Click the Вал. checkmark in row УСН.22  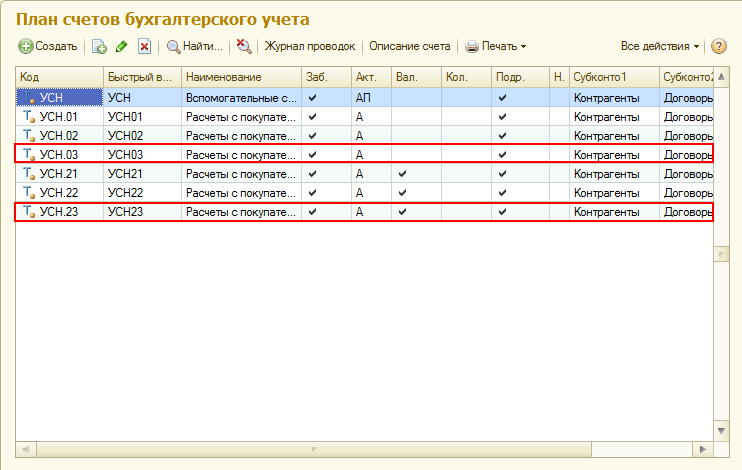click(402, 193)
